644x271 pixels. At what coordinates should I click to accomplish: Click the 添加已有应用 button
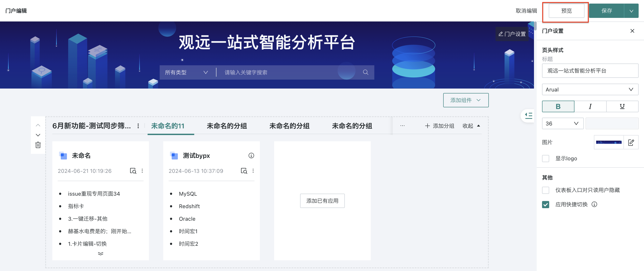click(x=322, y=201)
